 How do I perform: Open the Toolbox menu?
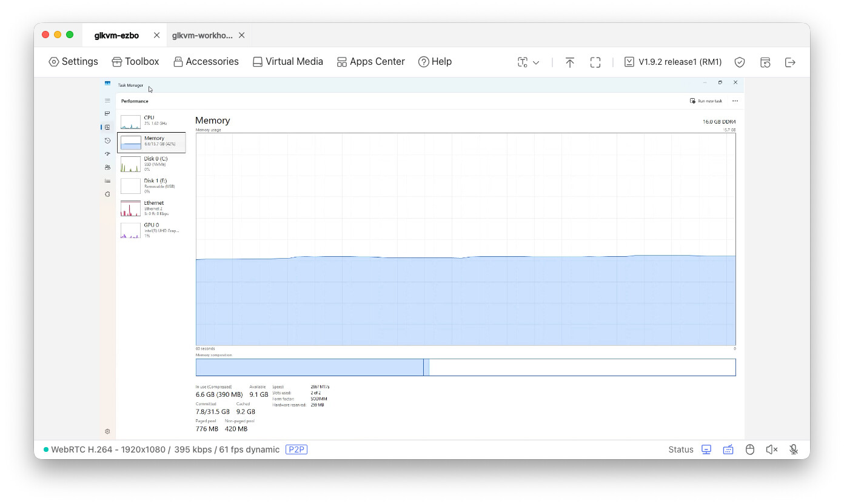(135, 62)
